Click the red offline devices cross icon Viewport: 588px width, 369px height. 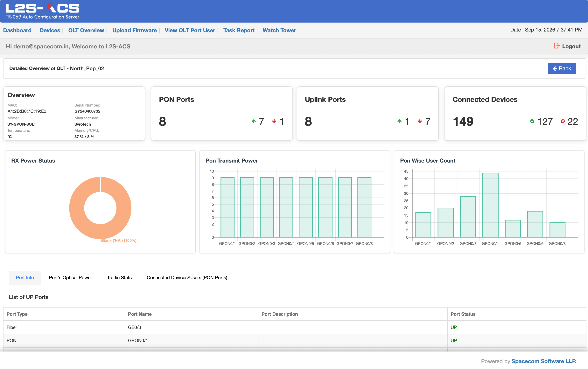563,121
